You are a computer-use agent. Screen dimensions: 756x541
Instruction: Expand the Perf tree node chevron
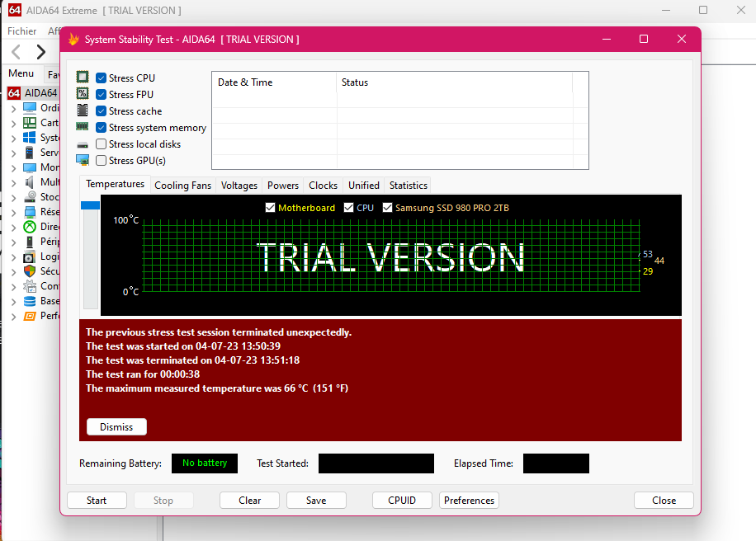13,317
